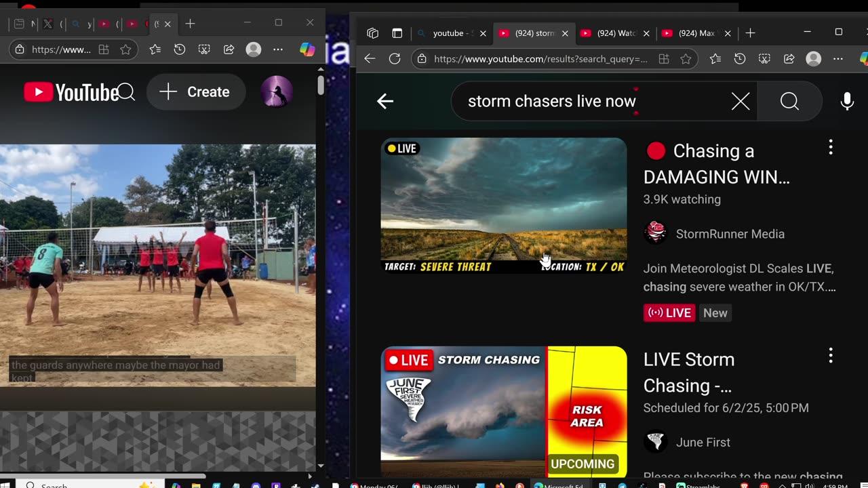Open YouTube search in left window
Image resolution: width=868 pixels, height=488 pixels.
127,92
